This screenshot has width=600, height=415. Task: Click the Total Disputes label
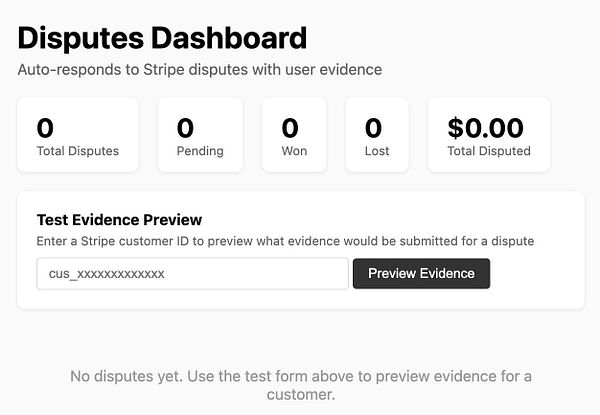[x=78, y=151]
